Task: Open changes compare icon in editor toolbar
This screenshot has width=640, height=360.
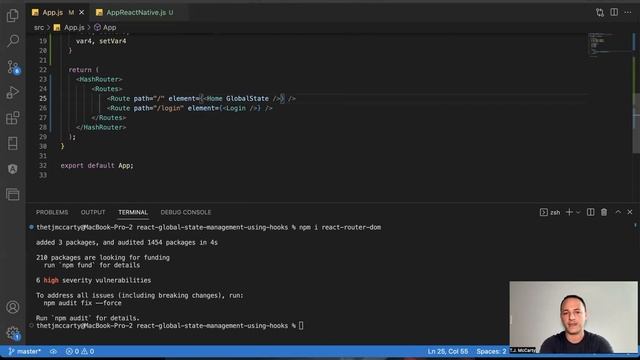Action: coord(600,13)
